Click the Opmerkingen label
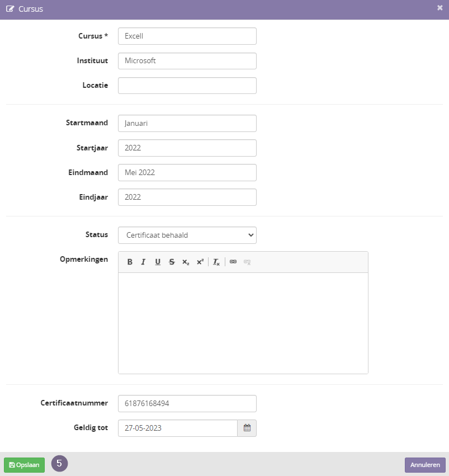The image size is (449, 476). click(x=84, y=259)
